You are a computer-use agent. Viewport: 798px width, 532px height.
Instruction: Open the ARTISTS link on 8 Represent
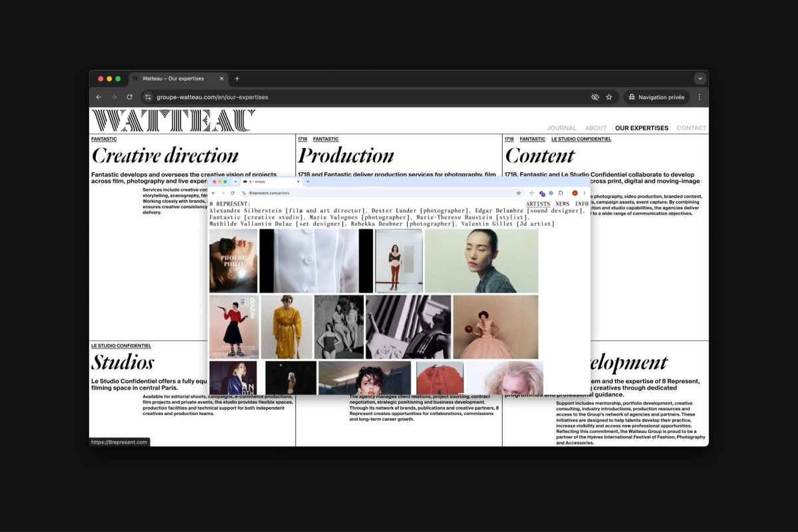(x=538, y=203)
